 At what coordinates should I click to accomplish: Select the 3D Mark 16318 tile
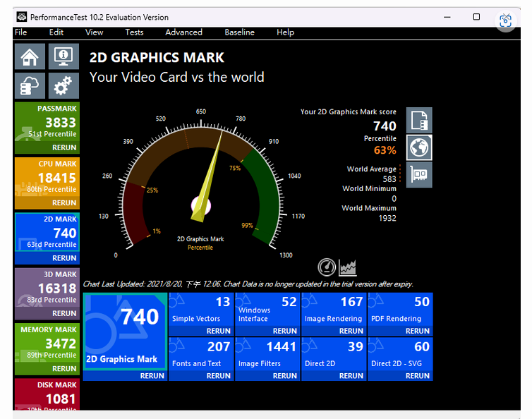47,288
